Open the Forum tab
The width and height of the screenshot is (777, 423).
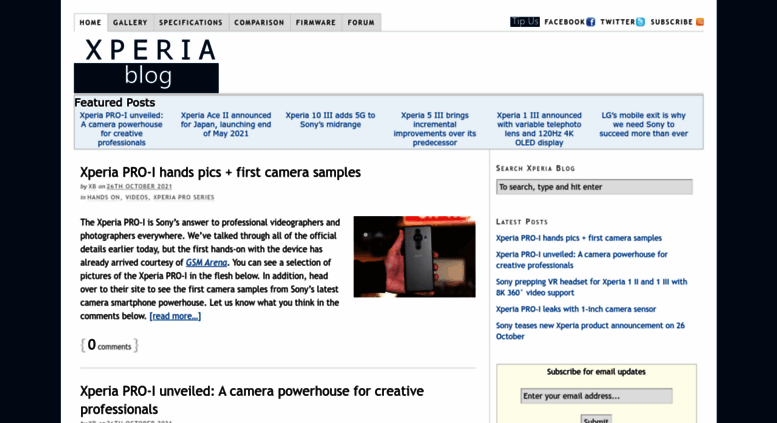point(361,22)
